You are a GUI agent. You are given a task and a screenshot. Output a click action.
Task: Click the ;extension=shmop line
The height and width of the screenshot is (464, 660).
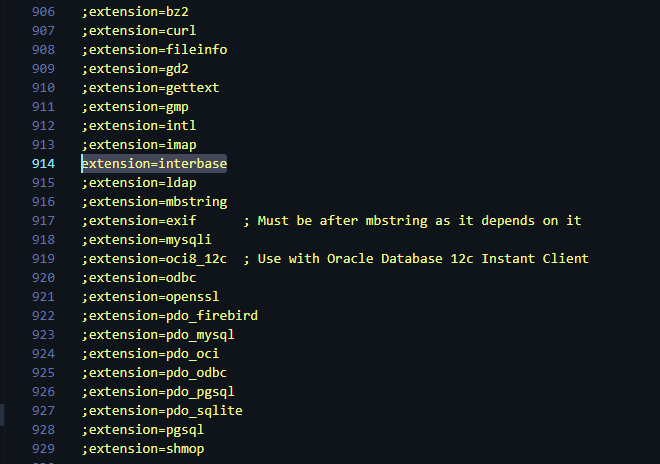(142, 448)
